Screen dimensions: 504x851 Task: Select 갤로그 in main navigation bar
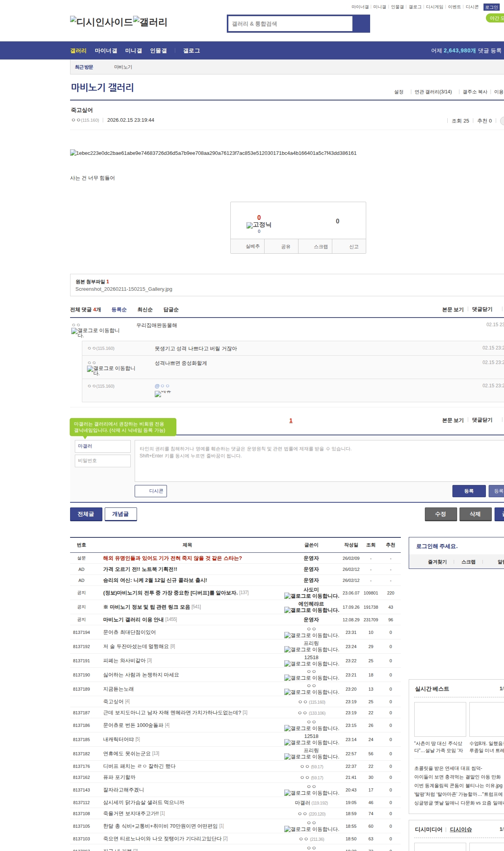point(191,50)
